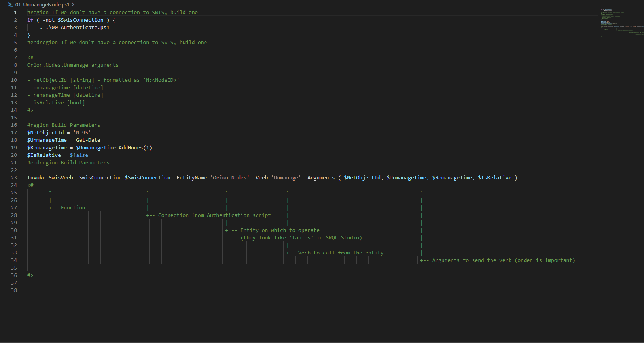644x343 pixels.
Task: Click the 'Invoke-SwisVerb' command text
Action: [x=50, y=177]
